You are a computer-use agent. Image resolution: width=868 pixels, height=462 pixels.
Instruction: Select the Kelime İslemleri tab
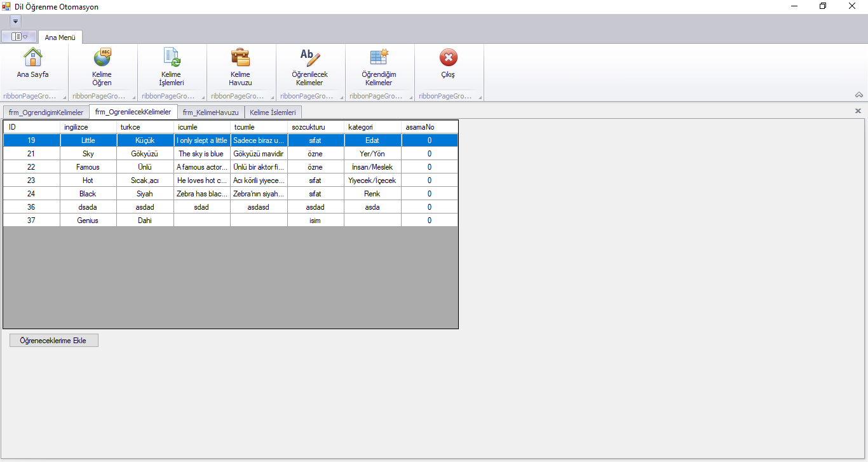point(273,112)
